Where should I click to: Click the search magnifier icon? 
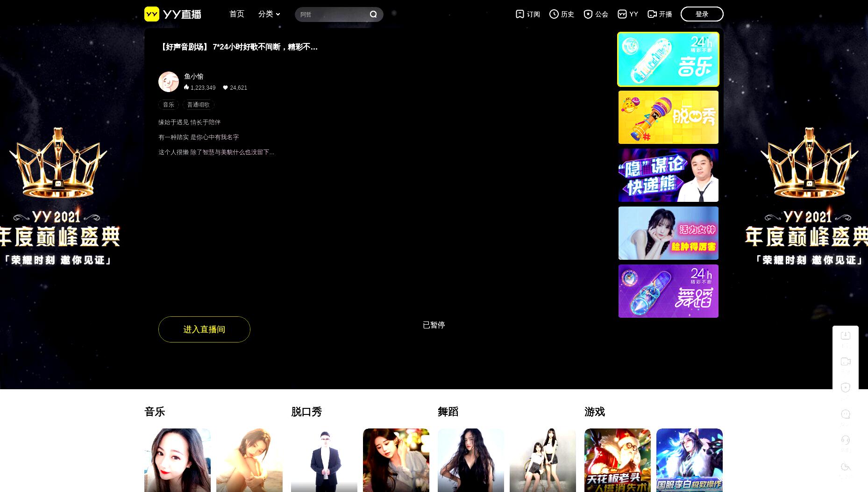click(x=373, y=14)
